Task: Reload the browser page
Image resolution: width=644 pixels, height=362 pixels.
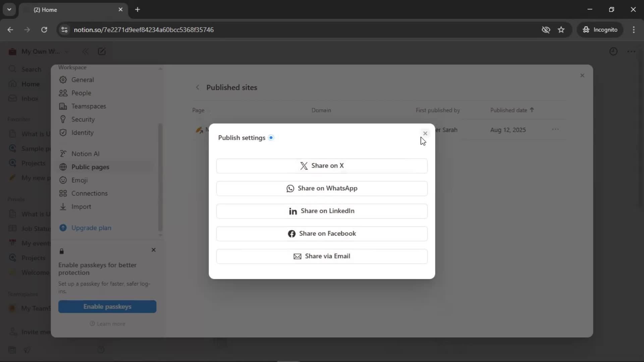Action: [x=44, y=30]
